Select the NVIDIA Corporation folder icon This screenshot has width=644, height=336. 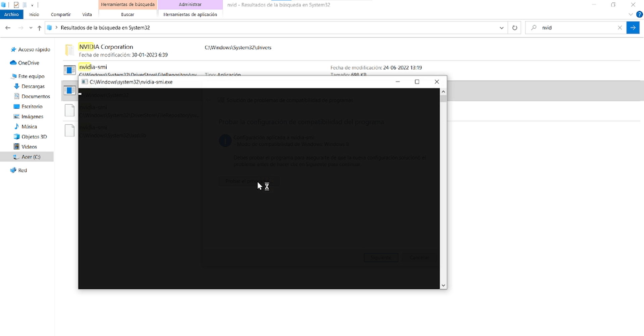69,50
